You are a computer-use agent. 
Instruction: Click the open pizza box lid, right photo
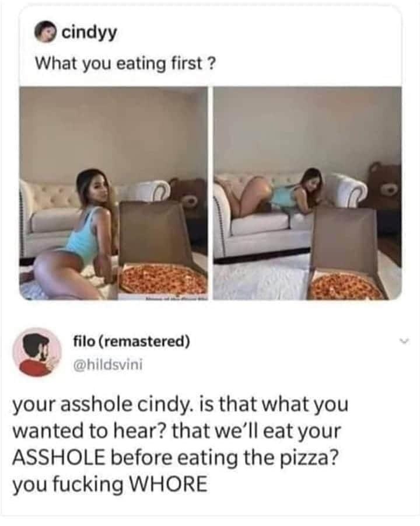click(x=344, y=240)
